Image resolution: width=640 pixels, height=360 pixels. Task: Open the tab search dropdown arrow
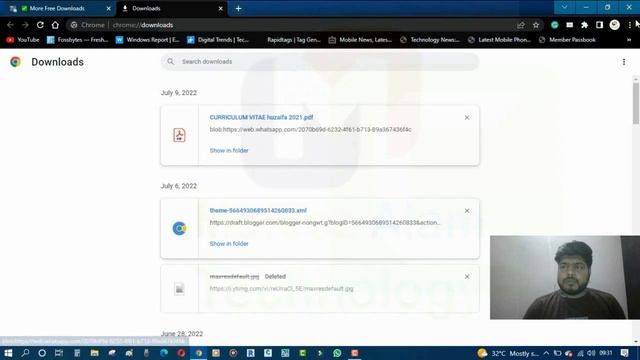pos(564,7)
